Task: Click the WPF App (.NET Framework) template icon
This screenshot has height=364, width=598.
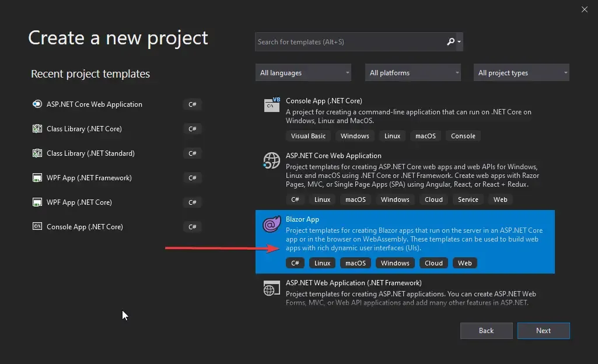Action: click(x=37, y=177)
